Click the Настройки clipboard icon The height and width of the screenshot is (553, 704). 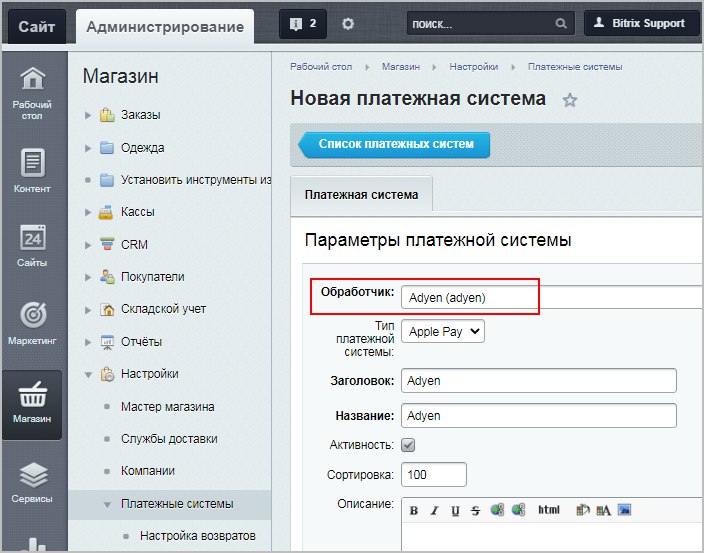point(107,374)
